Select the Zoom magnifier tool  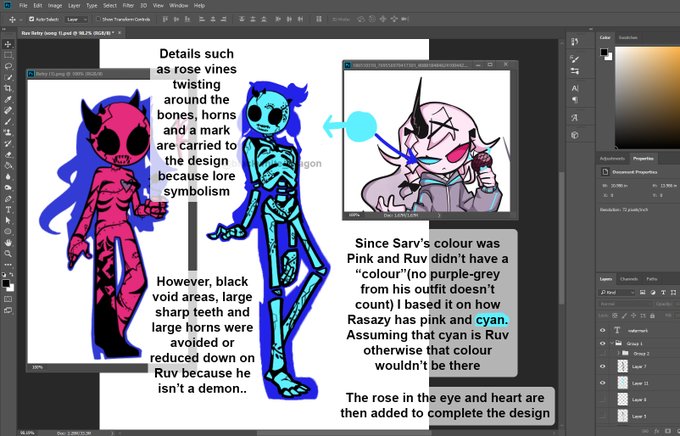click(8, 253)
